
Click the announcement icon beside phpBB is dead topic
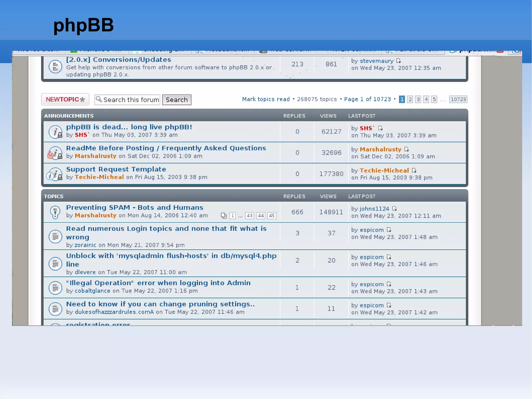(x=55, y=132)
